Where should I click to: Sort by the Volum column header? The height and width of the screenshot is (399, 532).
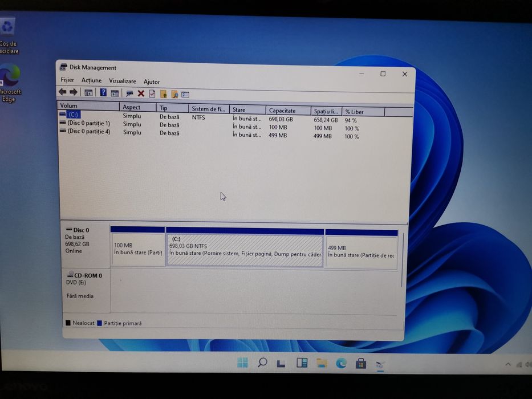click(88, 106)
